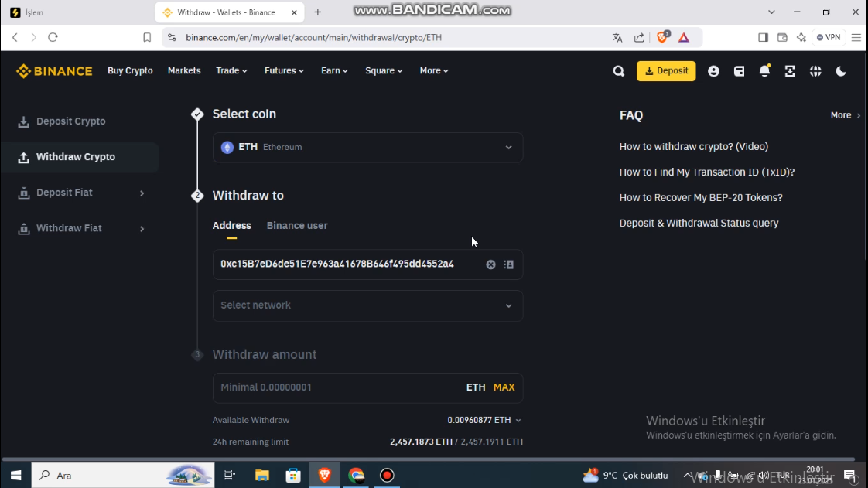Open the address book icon
This screenshot has height=488, width=868.
tap(509, 264)
